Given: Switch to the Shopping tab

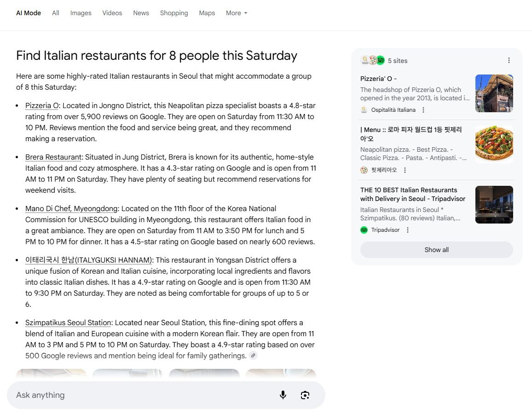Looking at the screenshot, I should point(174,13).
